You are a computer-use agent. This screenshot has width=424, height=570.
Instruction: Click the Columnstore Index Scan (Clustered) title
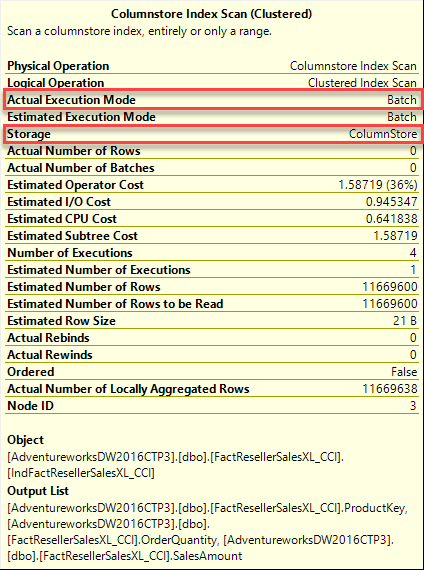coord(212,14)
